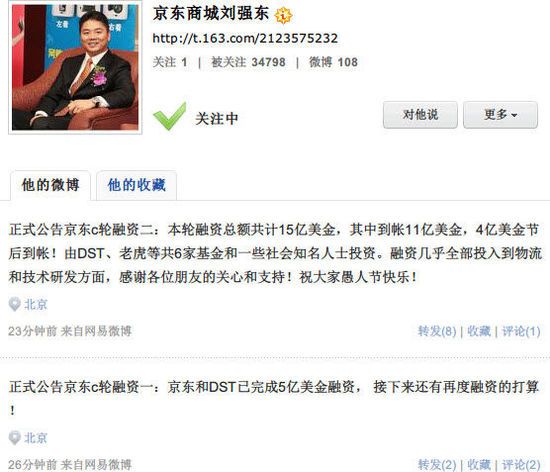Select the 他的微博 tab
Screen dimensions: 550x472
click(51, 185)
